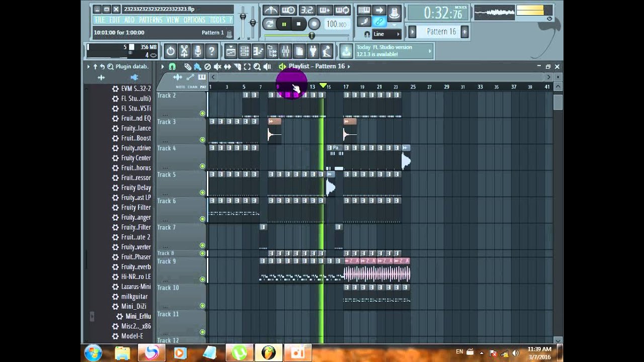Open the channel rack icon
Screen dimensions: 644x362
click(245, 51)
